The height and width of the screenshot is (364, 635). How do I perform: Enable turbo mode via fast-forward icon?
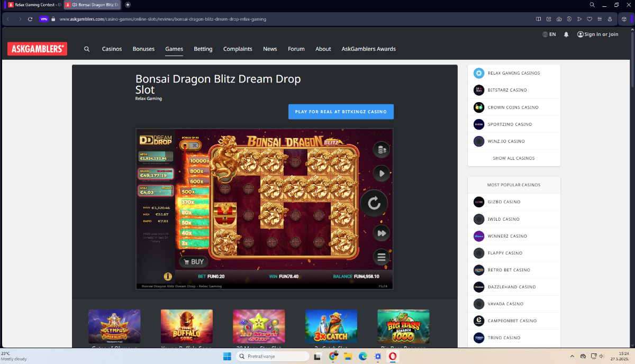click(x=381, y=233)
